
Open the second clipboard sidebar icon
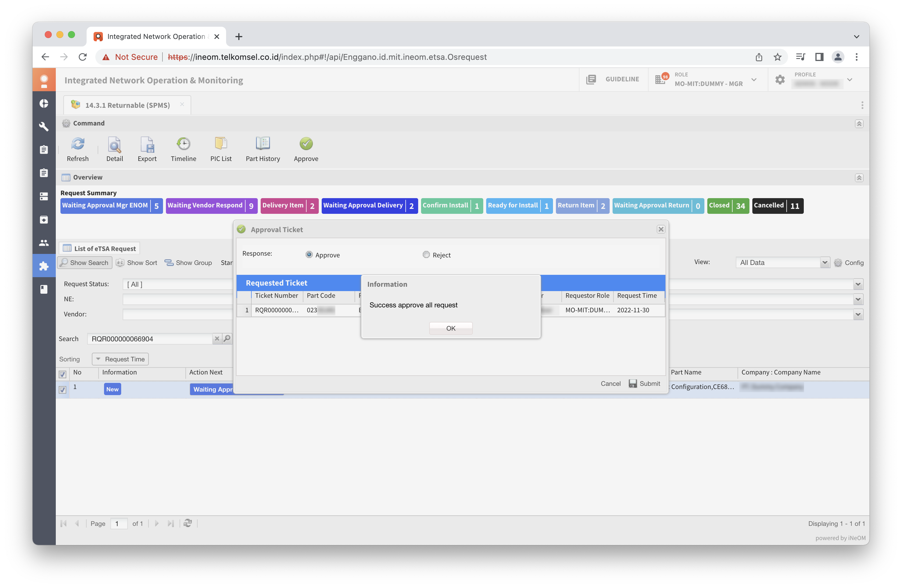click(44, 173)
